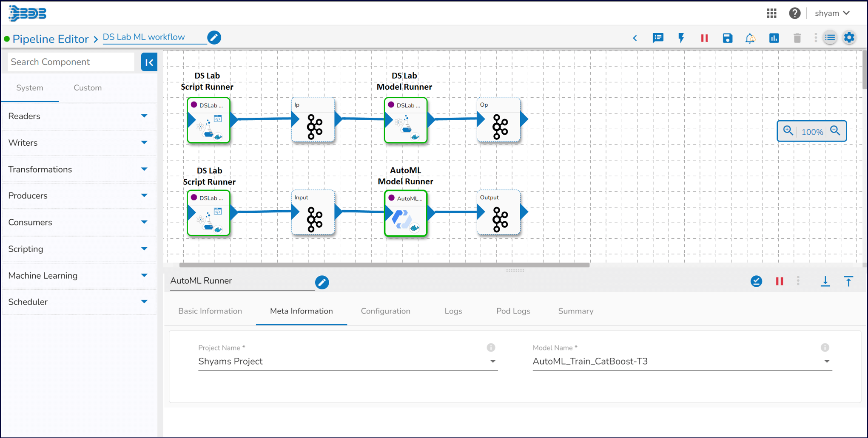Open the pipeline comments icon
This screenshot has height=438, width=868.
point(658,38)
